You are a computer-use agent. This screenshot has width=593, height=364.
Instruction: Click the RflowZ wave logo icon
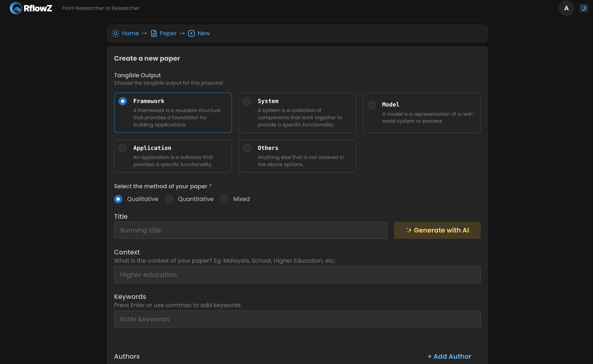tap(16, 8)
